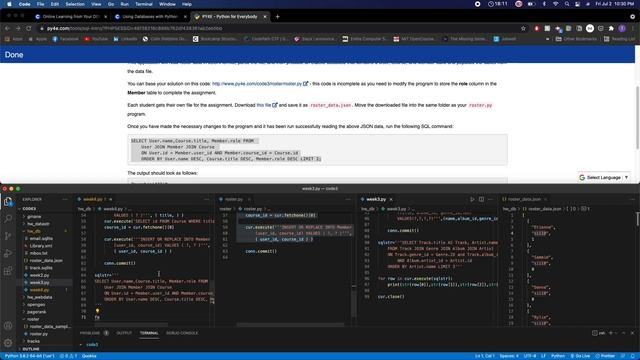Image resolution: width=640 pixels, height=360 pixels.
Task: Open the Selection menu
Action: (x=75, y=4)
